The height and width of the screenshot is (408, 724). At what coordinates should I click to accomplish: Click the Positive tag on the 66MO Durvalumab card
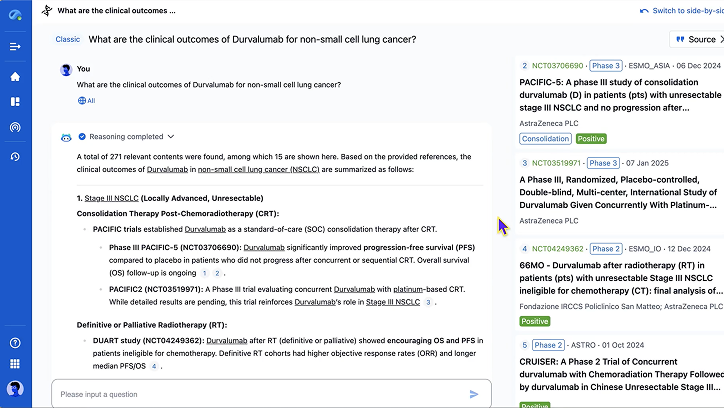click(x=535, y=321)
